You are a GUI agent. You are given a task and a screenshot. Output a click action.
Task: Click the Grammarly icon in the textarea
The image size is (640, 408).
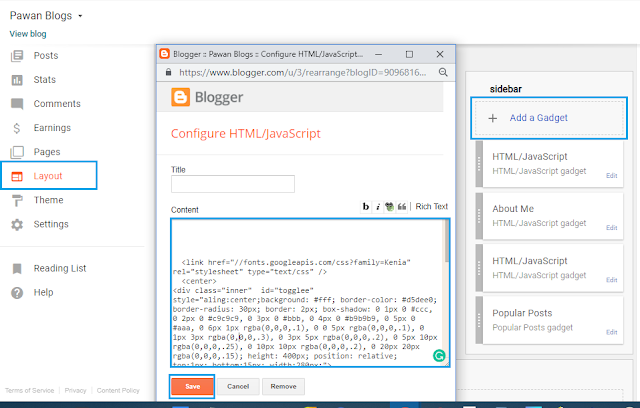pos(439,356)
